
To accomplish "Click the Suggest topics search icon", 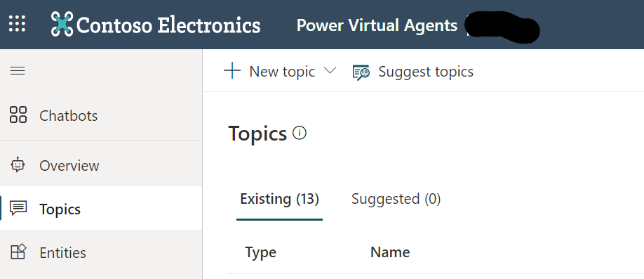I will click(361, 72).
